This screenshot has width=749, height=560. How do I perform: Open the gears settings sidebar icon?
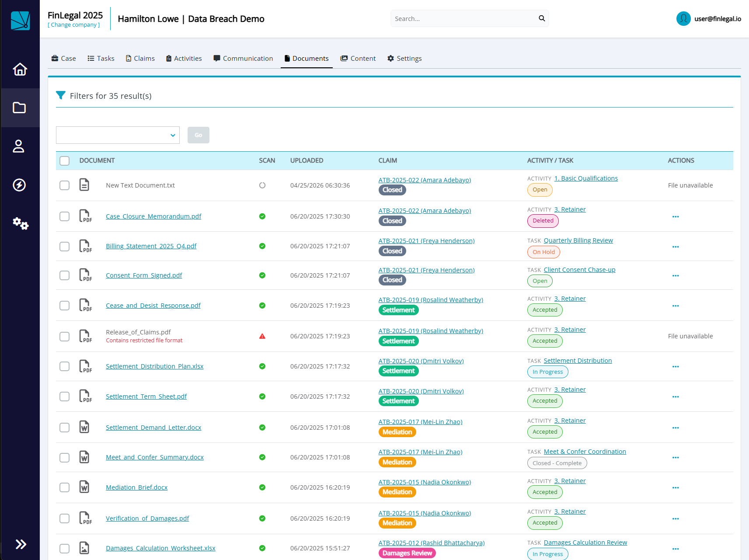[x=20, y=223]
